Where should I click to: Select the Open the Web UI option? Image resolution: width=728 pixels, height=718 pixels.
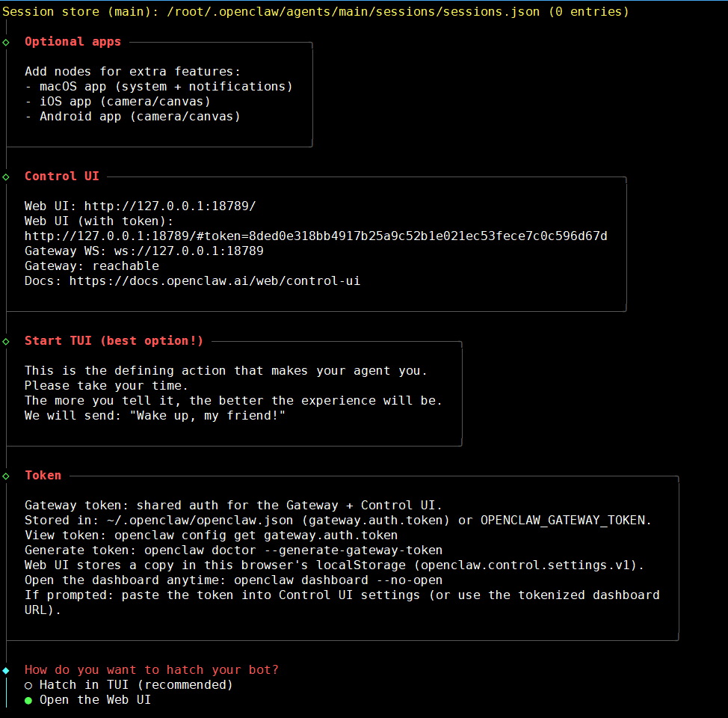coord(95,700)
